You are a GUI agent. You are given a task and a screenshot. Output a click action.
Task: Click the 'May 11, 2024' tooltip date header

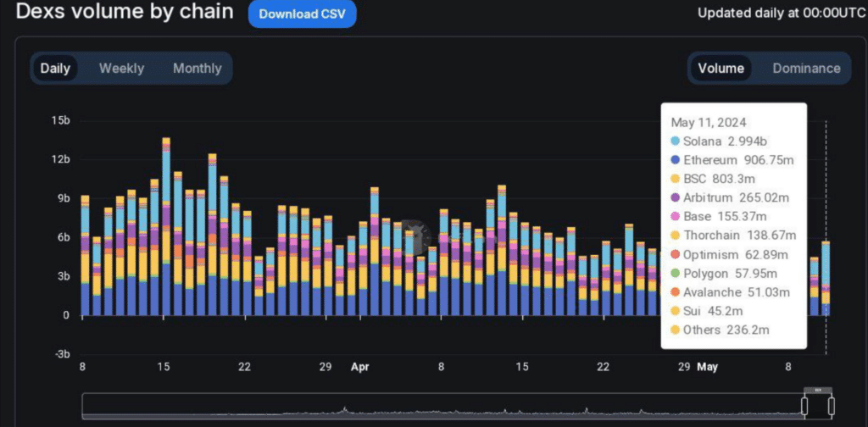(703, 122)
